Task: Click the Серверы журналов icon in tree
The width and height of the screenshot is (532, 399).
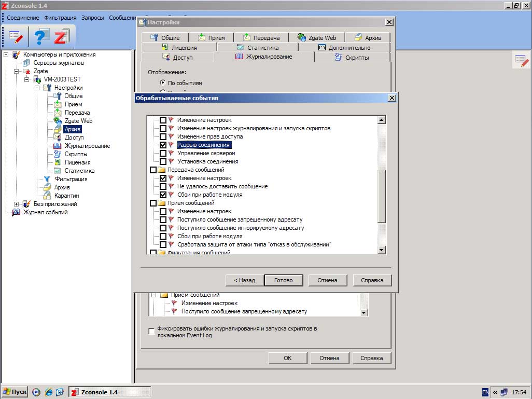Action: 26,63
